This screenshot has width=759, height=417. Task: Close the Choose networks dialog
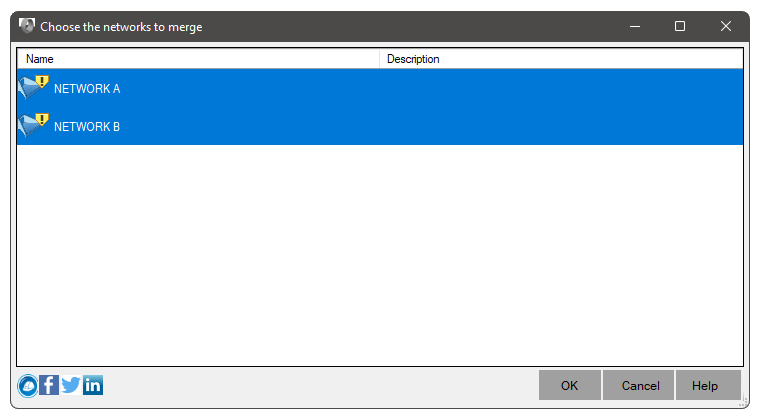coord(726,26)
